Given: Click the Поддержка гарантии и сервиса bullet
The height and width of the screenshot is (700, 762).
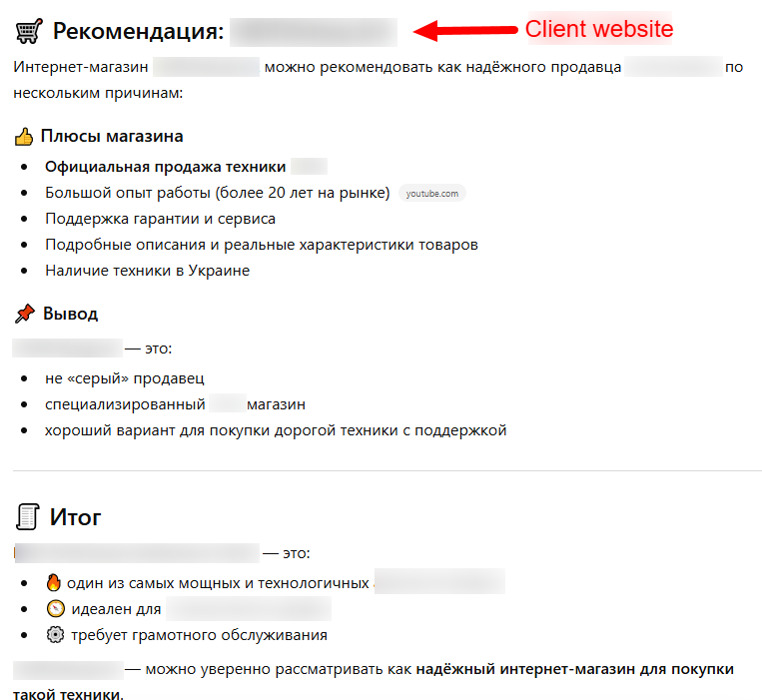Looking at the screenshot, I should point(161,219).
